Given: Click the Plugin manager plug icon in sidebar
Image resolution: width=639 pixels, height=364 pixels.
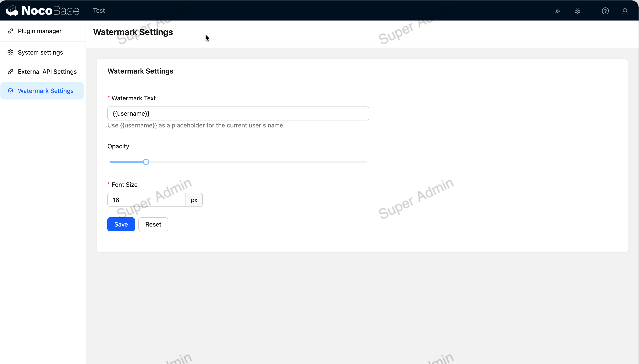Looking at the screenshot, I should pyautogui.click(x=11, y=31).
